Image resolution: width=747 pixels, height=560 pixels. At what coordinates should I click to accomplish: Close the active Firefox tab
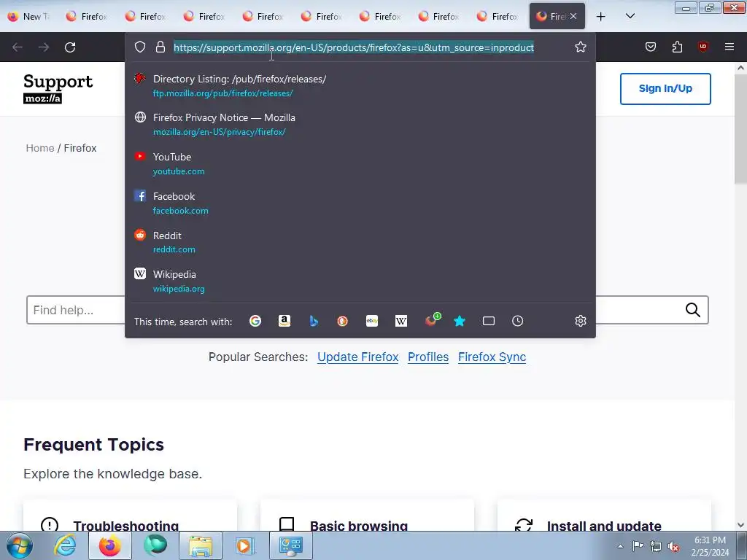573,16
